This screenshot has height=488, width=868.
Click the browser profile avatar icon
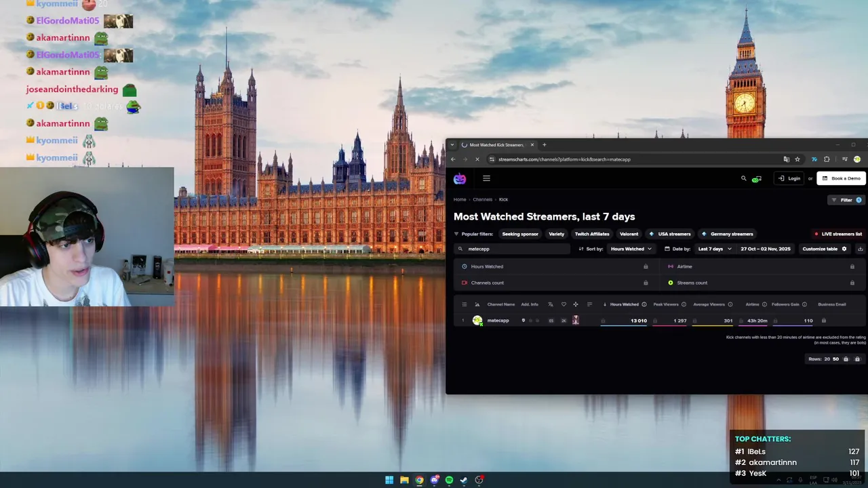tap(857, 159)
